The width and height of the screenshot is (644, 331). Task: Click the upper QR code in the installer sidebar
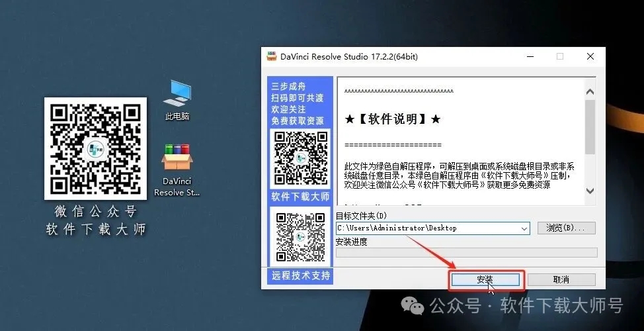point(301,158)
